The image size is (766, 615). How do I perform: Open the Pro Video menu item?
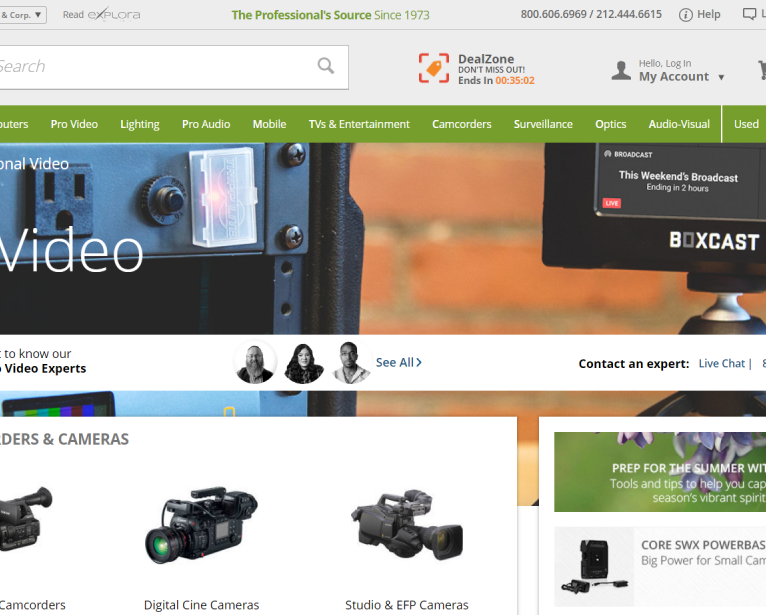point(74,124)
